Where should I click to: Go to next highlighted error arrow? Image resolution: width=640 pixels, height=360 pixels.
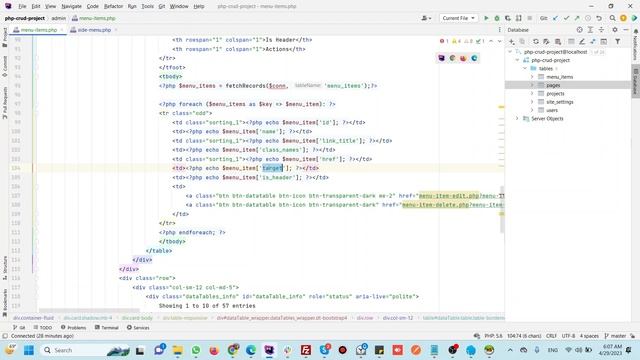pyautogui.click(x=499, y=41)
